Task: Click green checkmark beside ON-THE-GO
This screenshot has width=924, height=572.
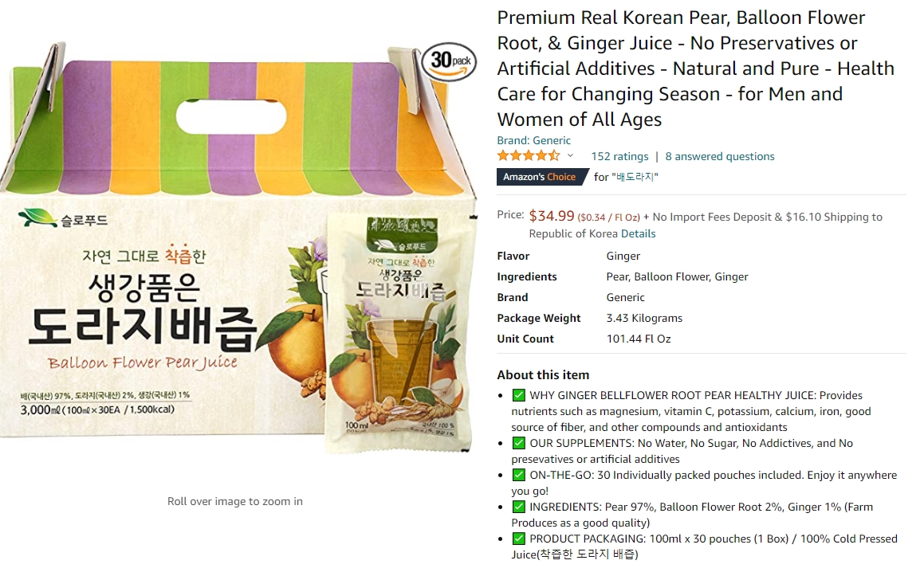Action: coord(518,475)
